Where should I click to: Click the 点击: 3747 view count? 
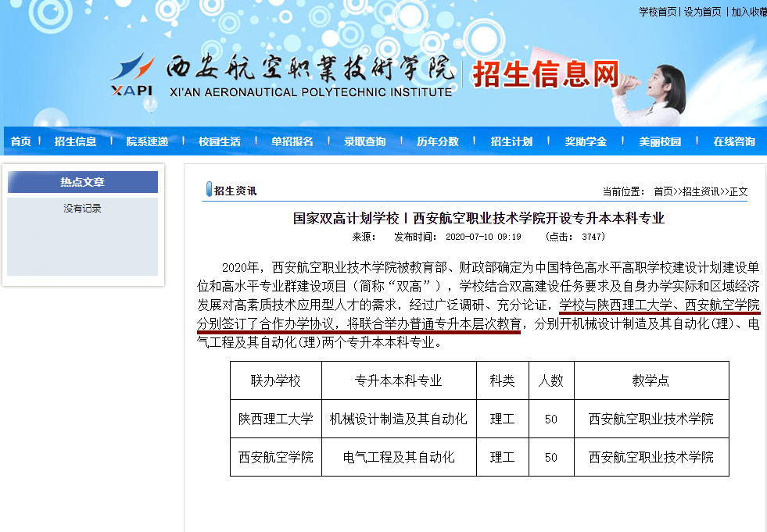click(575, 237)
